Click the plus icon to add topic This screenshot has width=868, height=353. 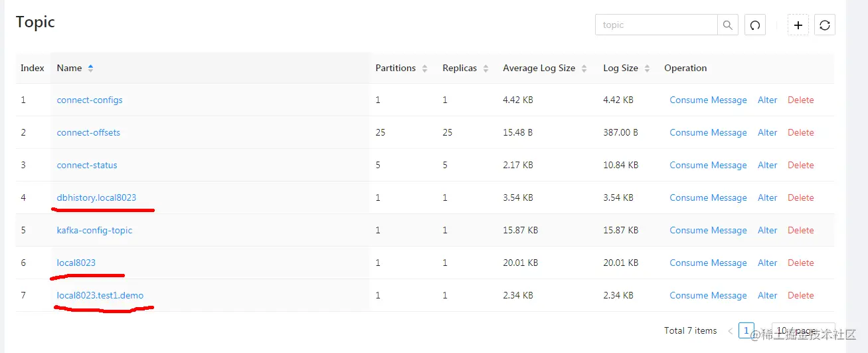[798, 25]
